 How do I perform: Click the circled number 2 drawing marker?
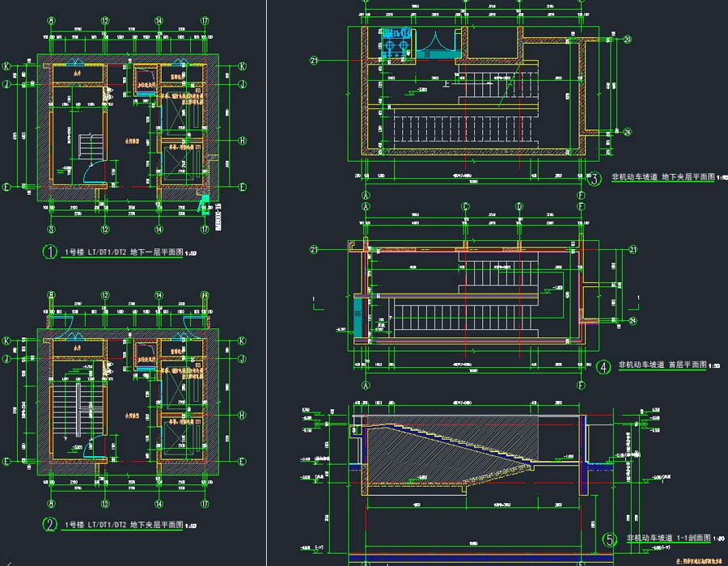[x=51, y=525]
